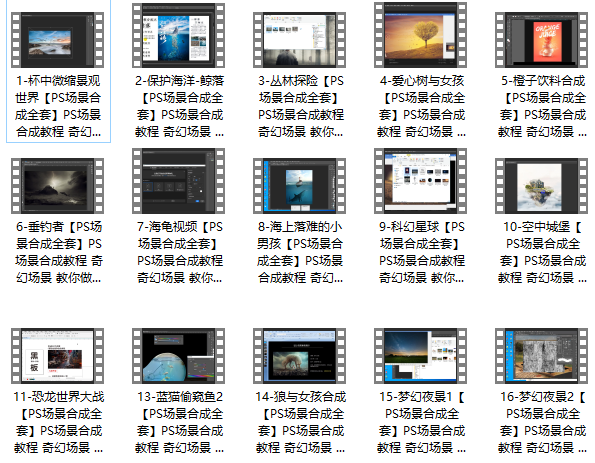Screen dimensions: 595x463
Task: Click the file name 13-蓝猫偷窥鱼2
Action: click(179, 422)
